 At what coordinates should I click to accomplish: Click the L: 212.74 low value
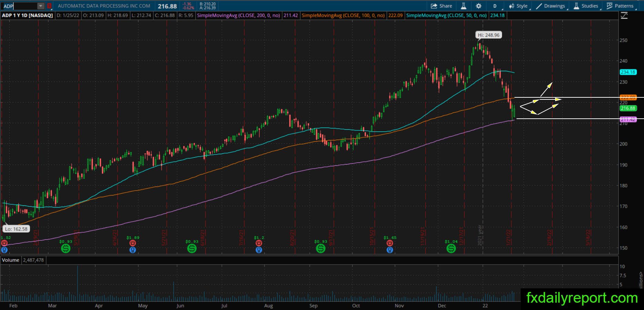click(141, 15)
